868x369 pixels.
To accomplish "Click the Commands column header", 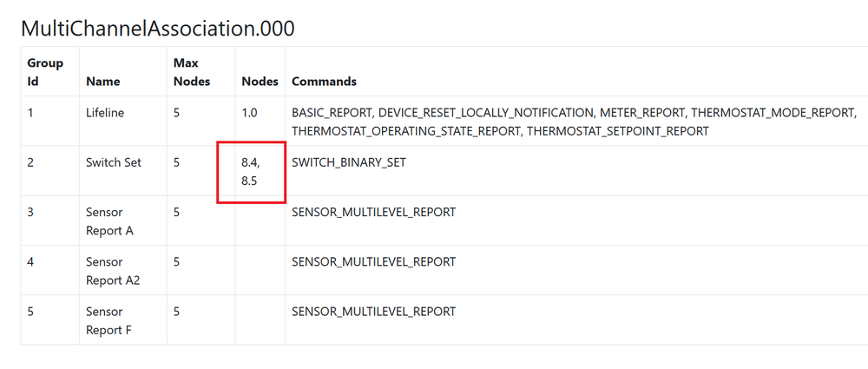I will coord(324,82).
